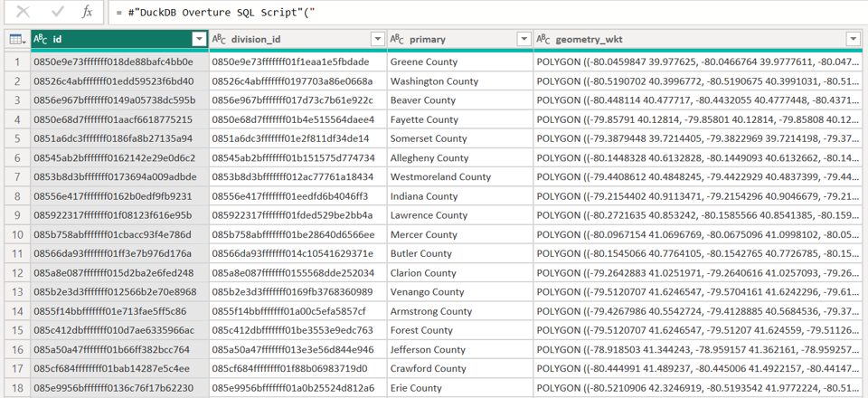Click inside the formula bar text field
The height and width of the screenshot is (398, 868).
click(x=488, y=13)
